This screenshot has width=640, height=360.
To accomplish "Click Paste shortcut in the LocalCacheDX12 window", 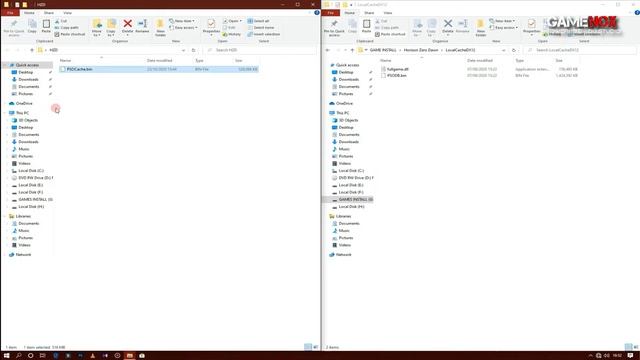I will click(390, 34).
